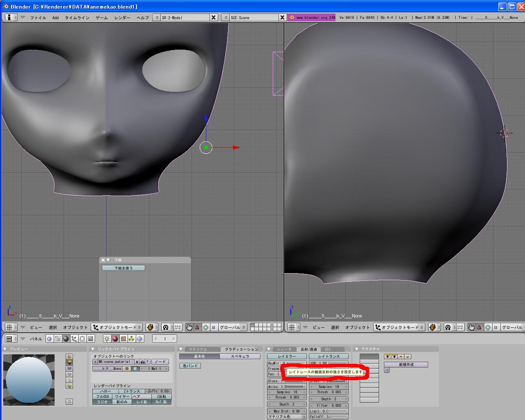Screen dimensions: 525x420
Task: Open the World buttons globe icon
Action: (140, 339)
